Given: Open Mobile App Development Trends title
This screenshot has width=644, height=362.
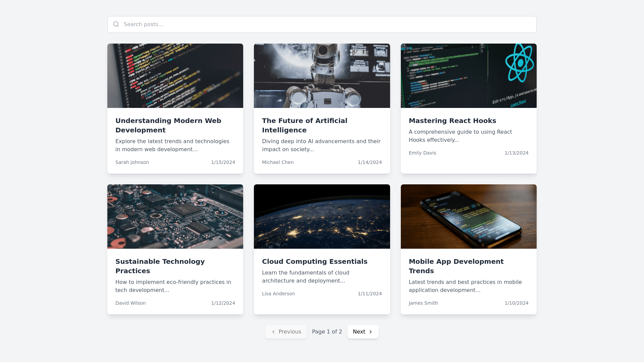Looking at the screenshot, I should 456,266.
